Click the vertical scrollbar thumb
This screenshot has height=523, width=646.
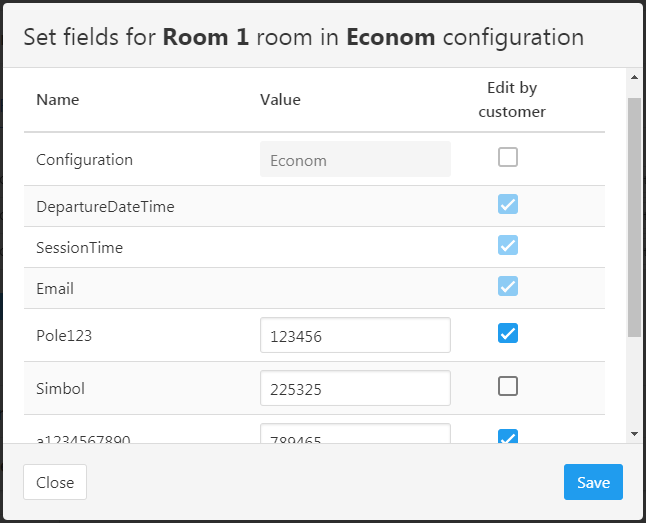point(634,215)
